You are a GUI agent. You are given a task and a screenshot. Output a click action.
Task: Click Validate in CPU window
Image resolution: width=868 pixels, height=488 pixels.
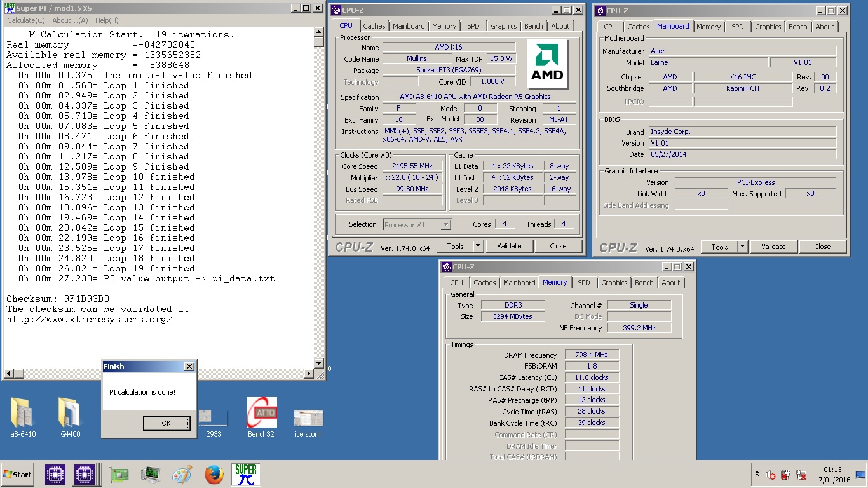click(x=509, y=246)
